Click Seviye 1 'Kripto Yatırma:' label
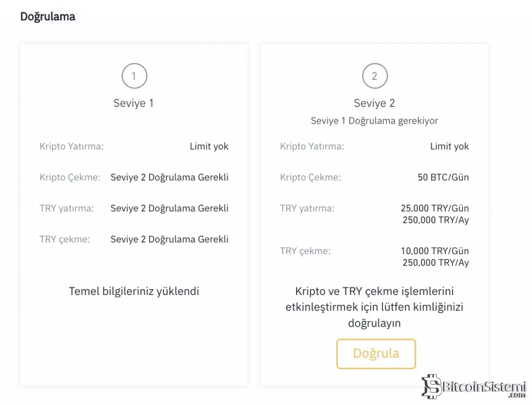Screen dimensions: 532x405 point(72,146)
